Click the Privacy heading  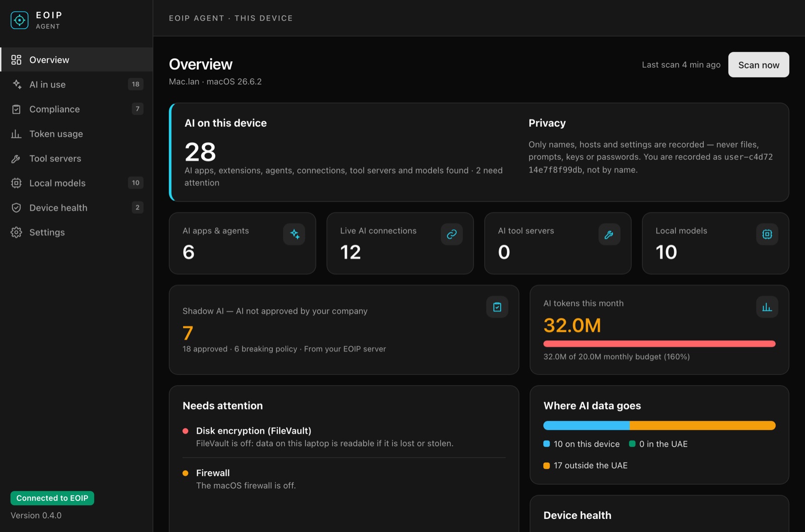tap(547, 123)
